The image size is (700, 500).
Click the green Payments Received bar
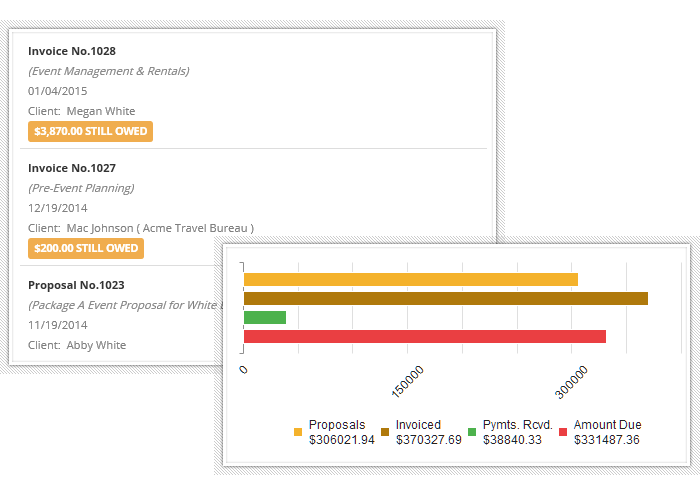(x=265, y=317)
